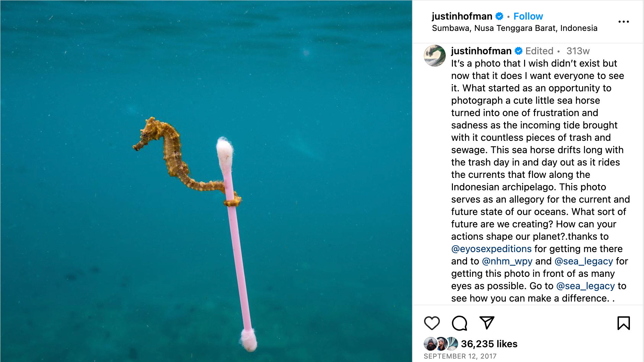
Task: View the 36,235 likes list
Action: [x=489, y=344]
